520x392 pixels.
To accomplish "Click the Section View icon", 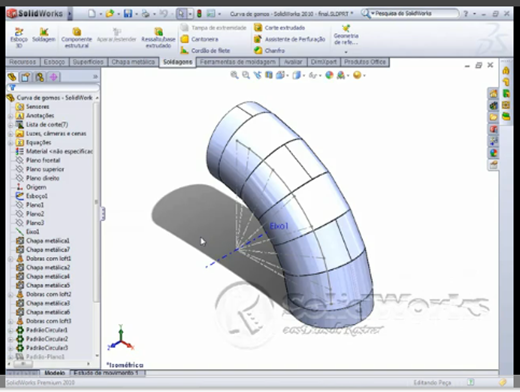I will tap(269, 75).
